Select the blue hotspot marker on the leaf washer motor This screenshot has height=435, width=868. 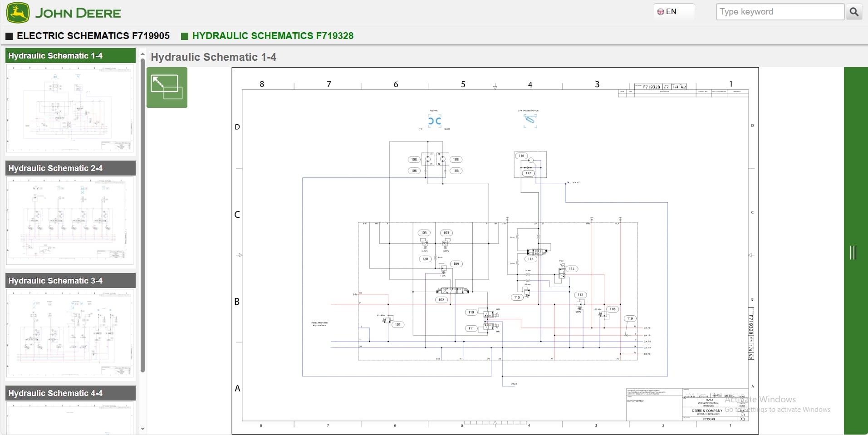[530, 120]
